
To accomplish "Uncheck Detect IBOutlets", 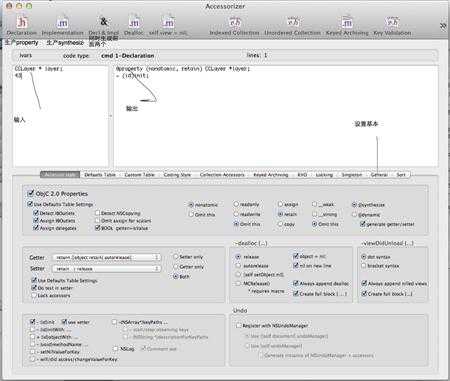I will coord(36,213).
